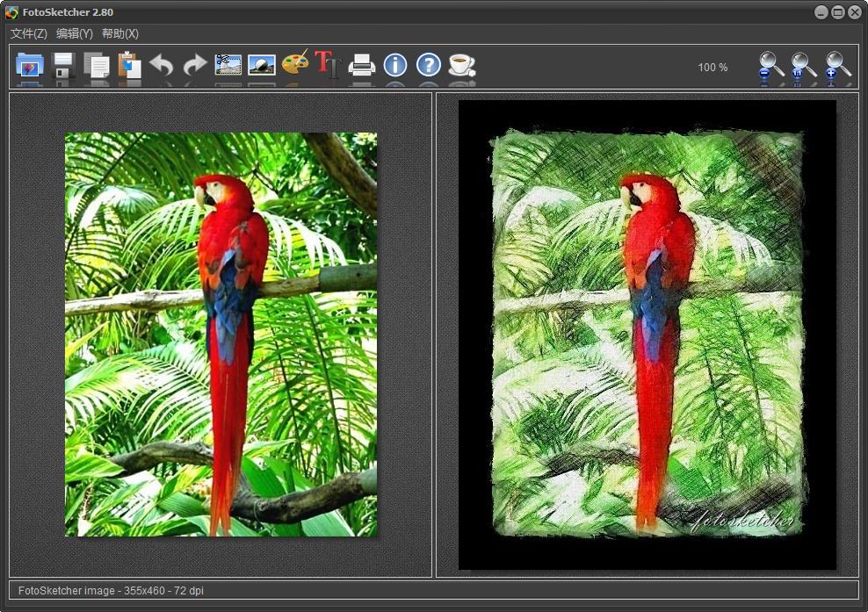Undo the last action

point(162,66)
